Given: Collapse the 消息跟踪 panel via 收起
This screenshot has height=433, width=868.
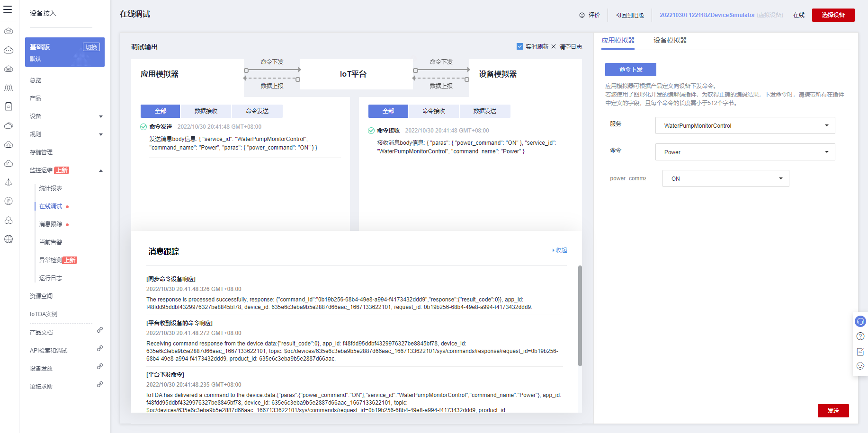Looking at the screenshot, I should tap(560, 250).
